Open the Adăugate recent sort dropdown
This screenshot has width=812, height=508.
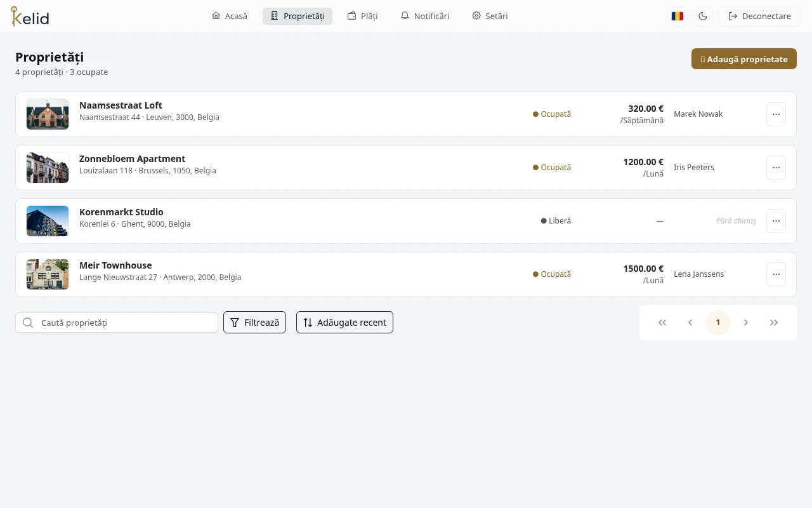click(344, 323)
